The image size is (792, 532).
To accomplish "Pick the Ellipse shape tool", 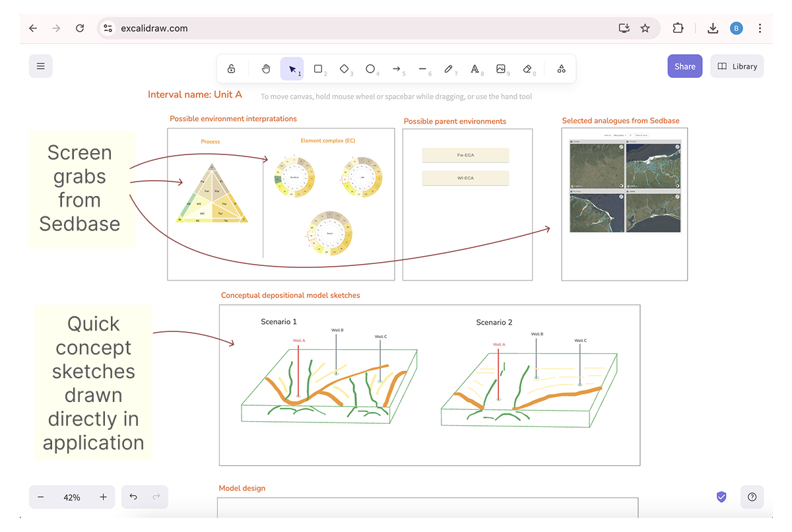I will pyautogui.click(x=370, y=69).
